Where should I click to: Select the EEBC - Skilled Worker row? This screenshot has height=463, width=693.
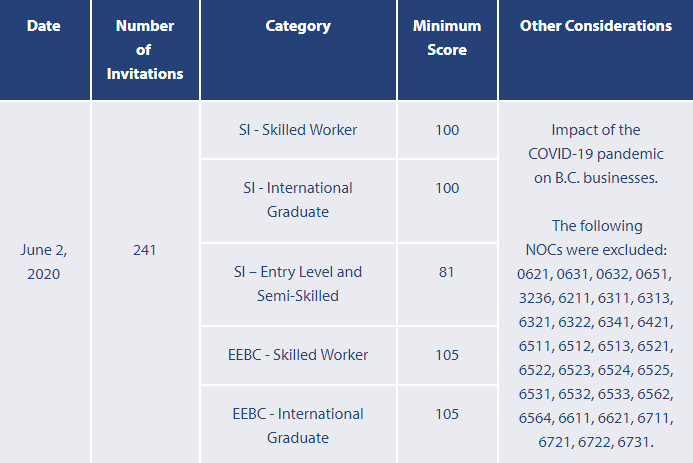coord(300,354)
